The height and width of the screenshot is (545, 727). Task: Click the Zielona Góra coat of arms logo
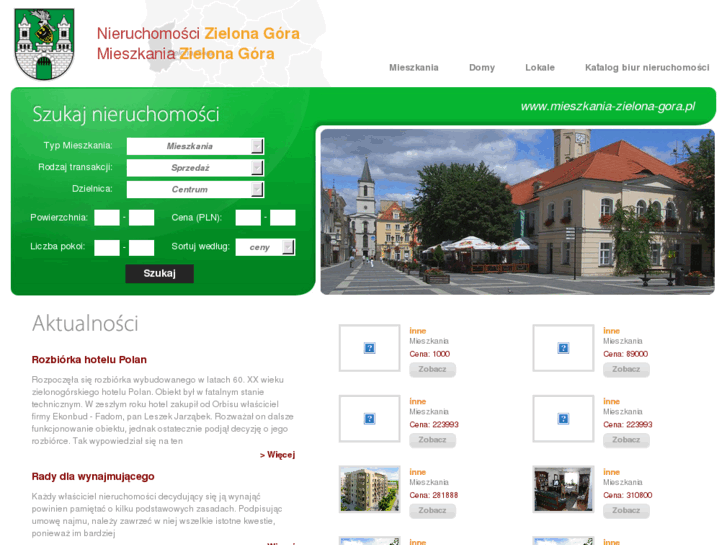pos(45,44)
